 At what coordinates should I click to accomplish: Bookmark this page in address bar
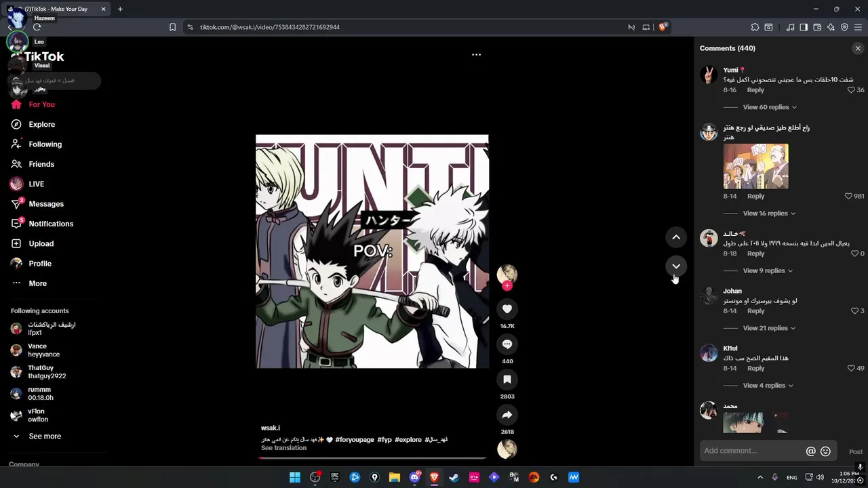pos(172,27)
